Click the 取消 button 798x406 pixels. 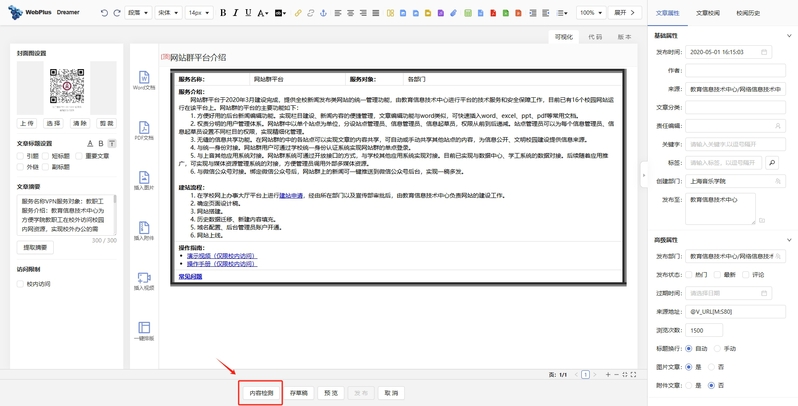tap(391, 393)
